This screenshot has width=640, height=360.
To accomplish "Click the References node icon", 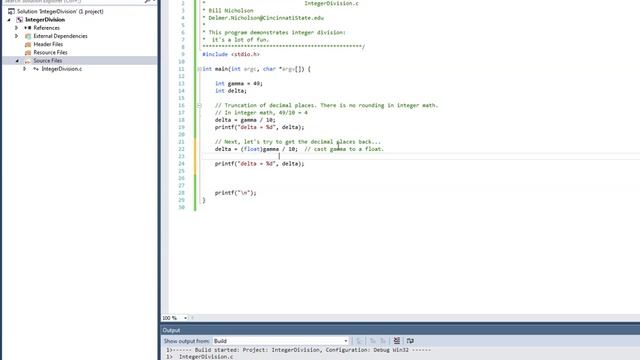I will pos(27,28).
